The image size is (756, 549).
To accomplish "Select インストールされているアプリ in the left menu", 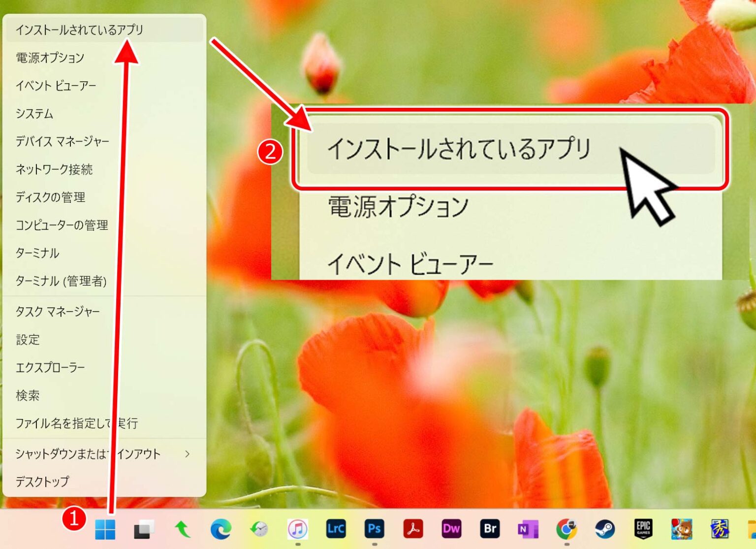I will pos(104,30).
